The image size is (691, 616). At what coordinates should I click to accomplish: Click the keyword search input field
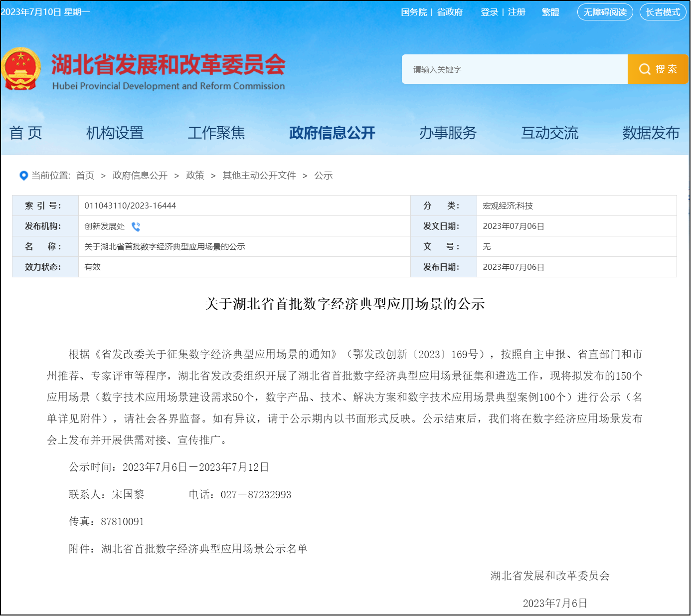tap(514, 69)
